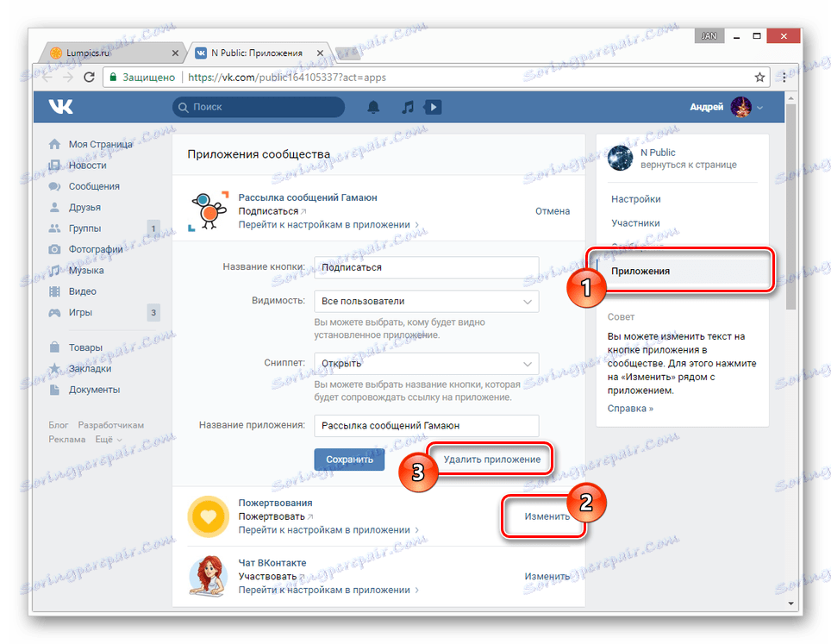
Task: Click the Пожертвования heart app icon
Action: coord(209,516)
